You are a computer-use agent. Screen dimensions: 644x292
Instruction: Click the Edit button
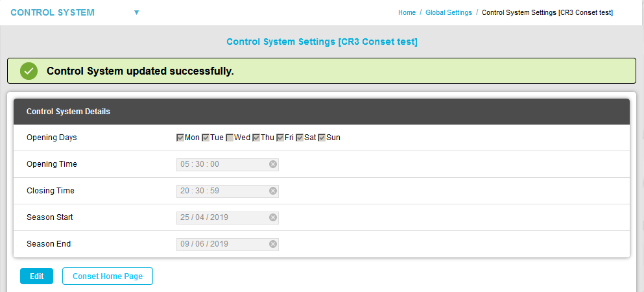click(x=36, y=276)
